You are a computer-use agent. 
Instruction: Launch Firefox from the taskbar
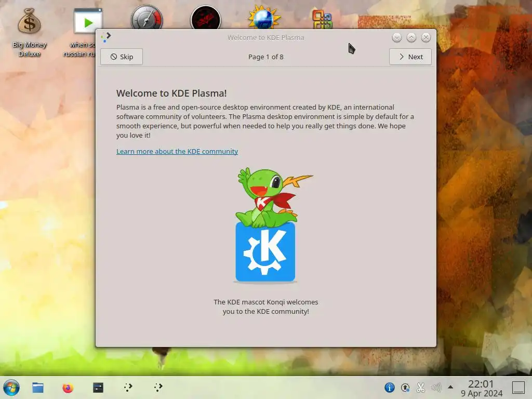68,388
